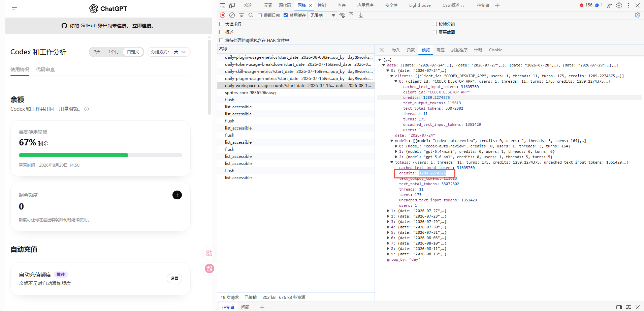Image resolution: width=644 pixels, height=311 pixels.
Task: Enable the 概述 checkbox
Action: pyautogui.click(x=221, y=32)
